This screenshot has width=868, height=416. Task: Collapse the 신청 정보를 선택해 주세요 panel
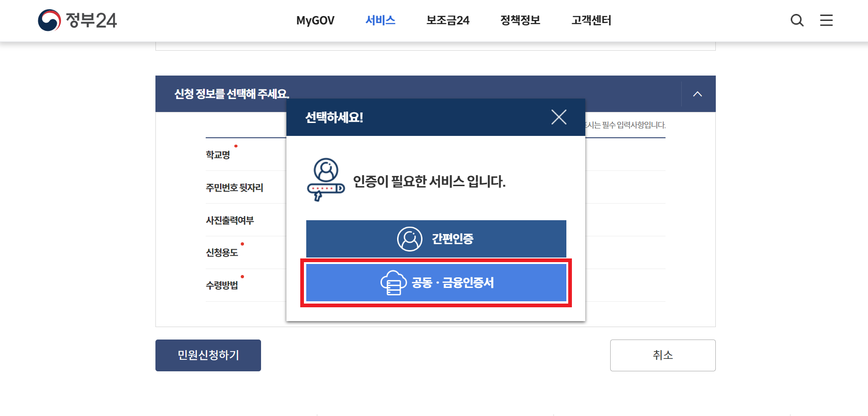pos(698,94)
